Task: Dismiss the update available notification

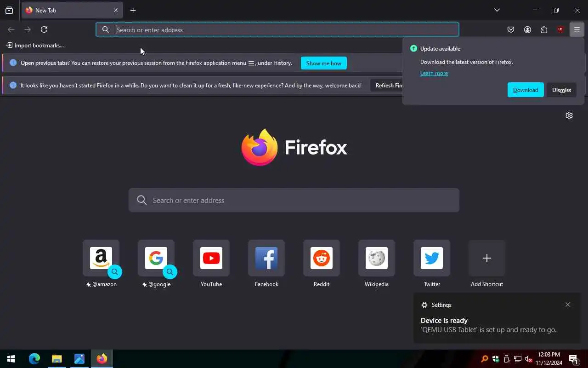Action: [x=561, y=90]
